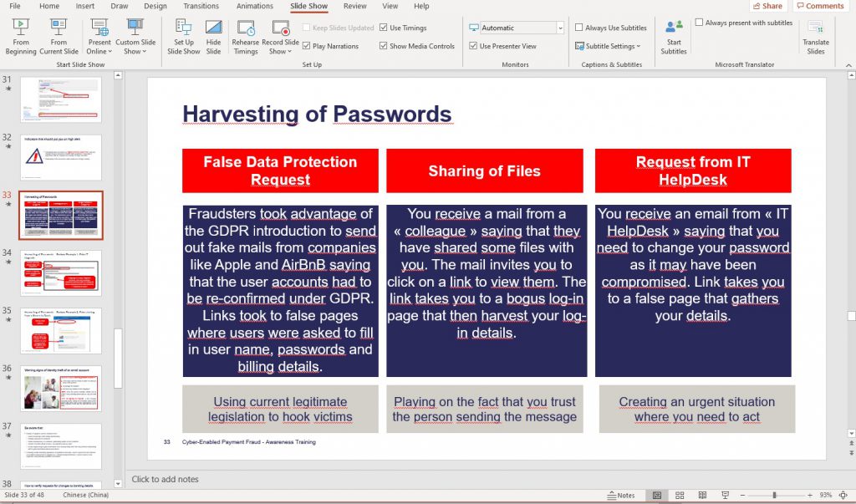Toggle the Notes pane button
Viewport: 856px width, 504px height.
621,496
